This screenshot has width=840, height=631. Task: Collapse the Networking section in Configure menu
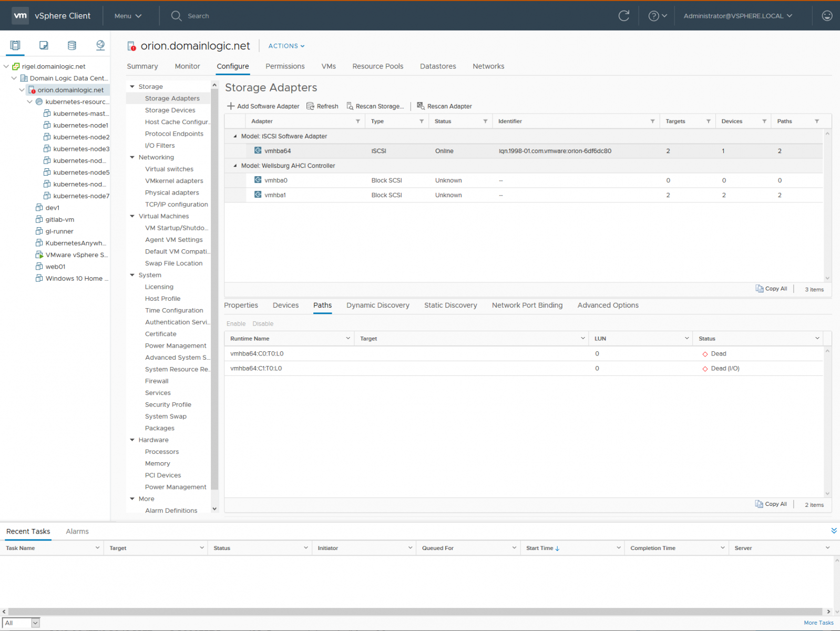132,157
